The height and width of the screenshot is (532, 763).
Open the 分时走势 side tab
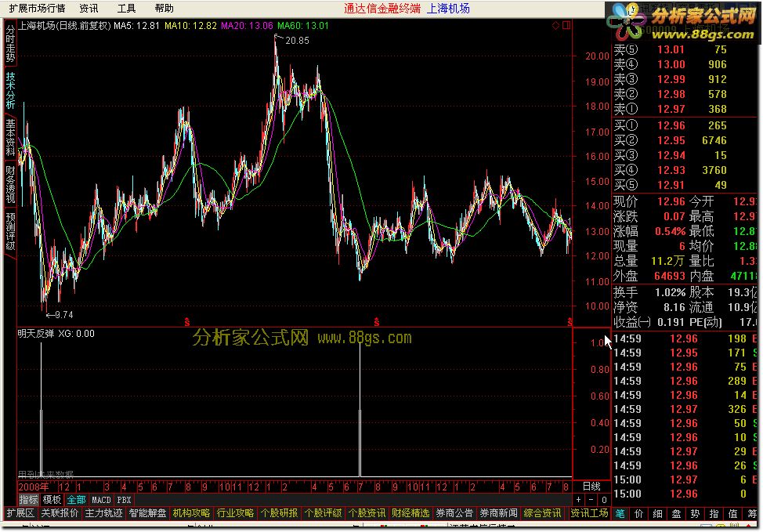point(10,45)
